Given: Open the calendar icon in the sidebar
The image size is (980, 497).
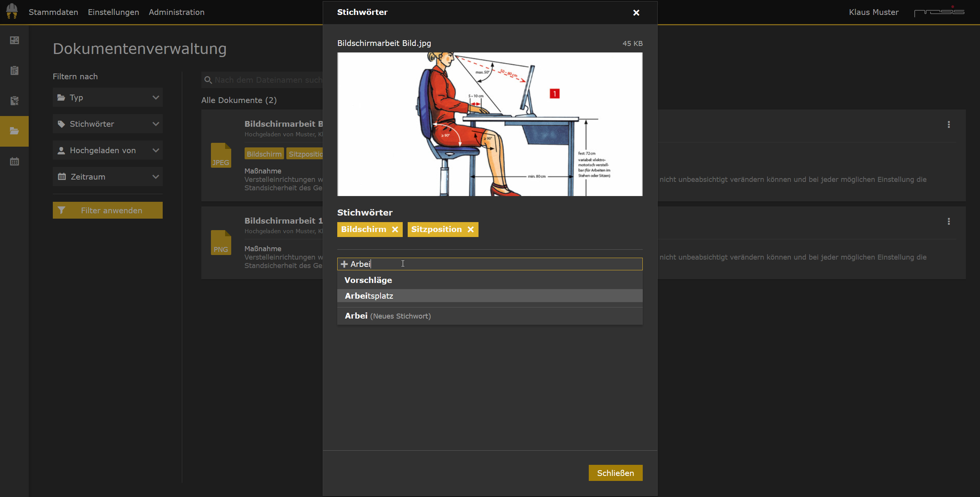Looking at the screenshot, I should tap(14, 161).
